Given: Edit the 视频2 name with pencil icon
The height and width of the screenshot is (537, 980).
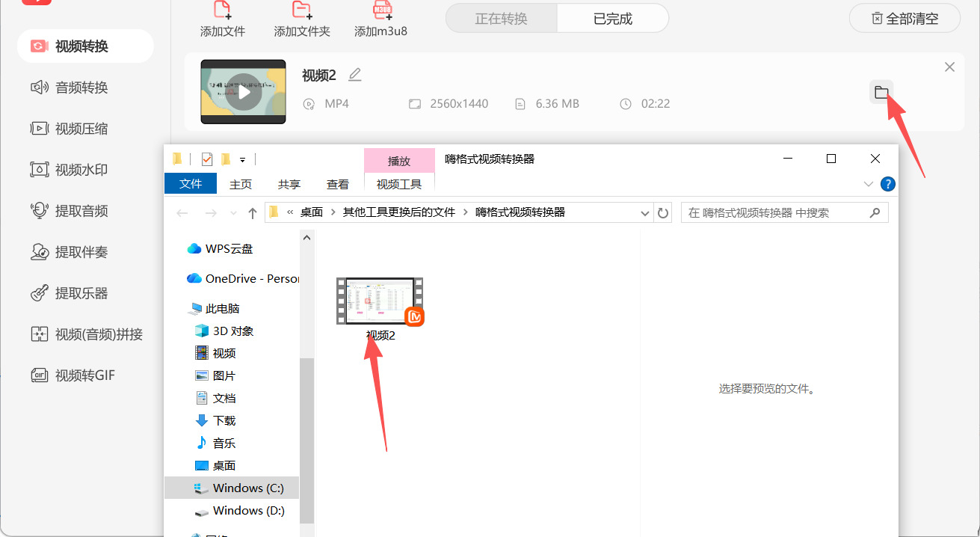Looking at the screenshot, I should pyautogui.click(x=355, y=74).
